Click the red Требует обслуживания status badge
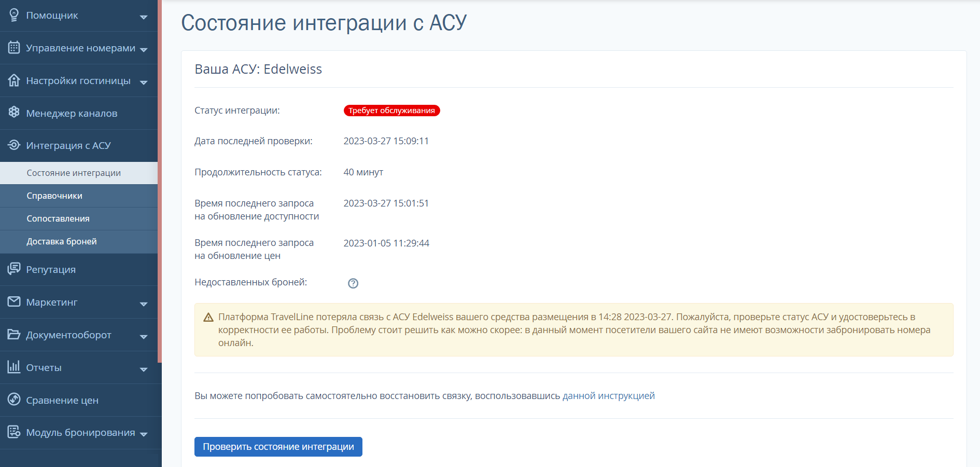 pyautogui.click(x=392, y=111)
